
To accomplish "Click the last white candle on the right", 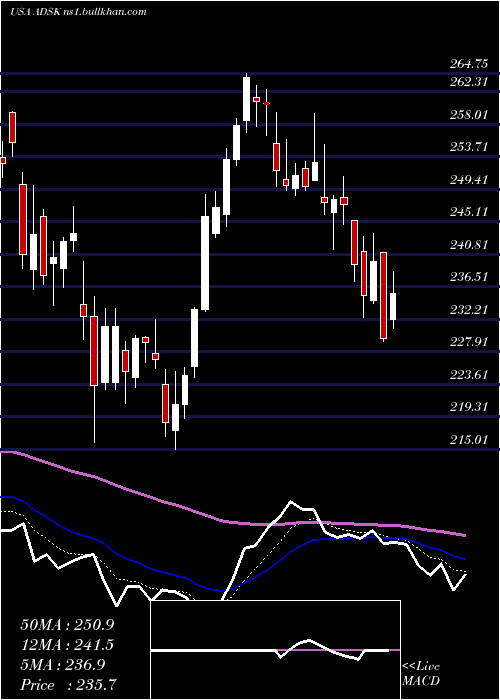I will 393,306.
